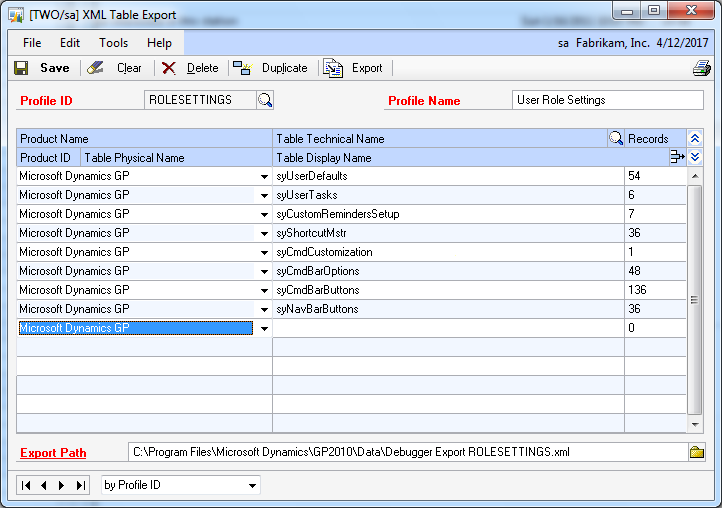The height and width of the screenshot is (508, 722).
Task: Click the Duplicate button label
Action: [x=285, y=68]
